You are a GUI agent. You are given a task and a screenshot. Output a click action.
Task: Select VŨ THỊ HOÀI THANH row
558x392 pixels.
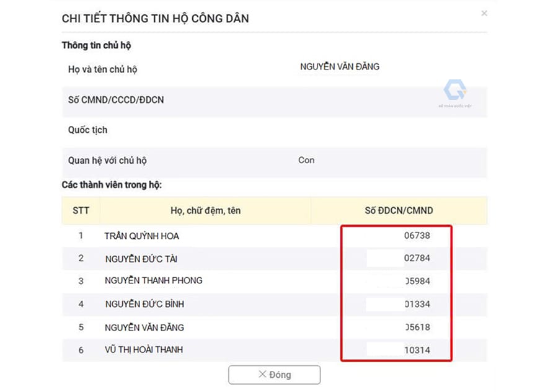[144, 350]
